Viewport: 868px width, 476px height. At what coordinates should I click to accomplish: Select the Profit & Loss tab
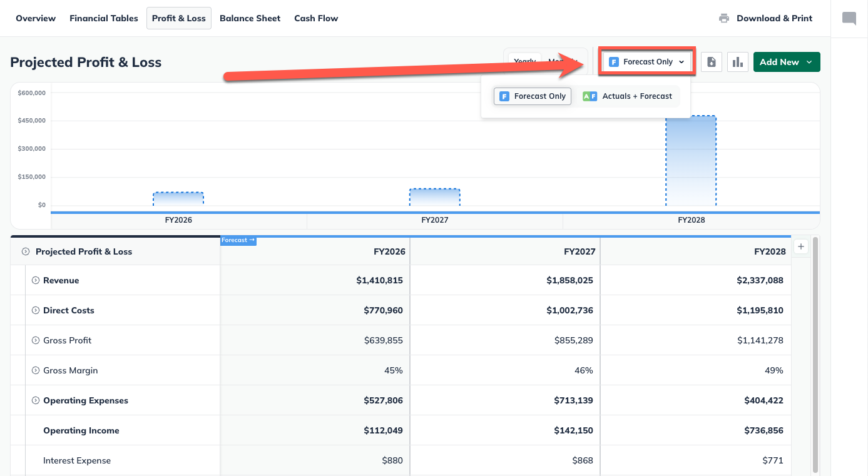pyautogui.click(x=179, y=18)
